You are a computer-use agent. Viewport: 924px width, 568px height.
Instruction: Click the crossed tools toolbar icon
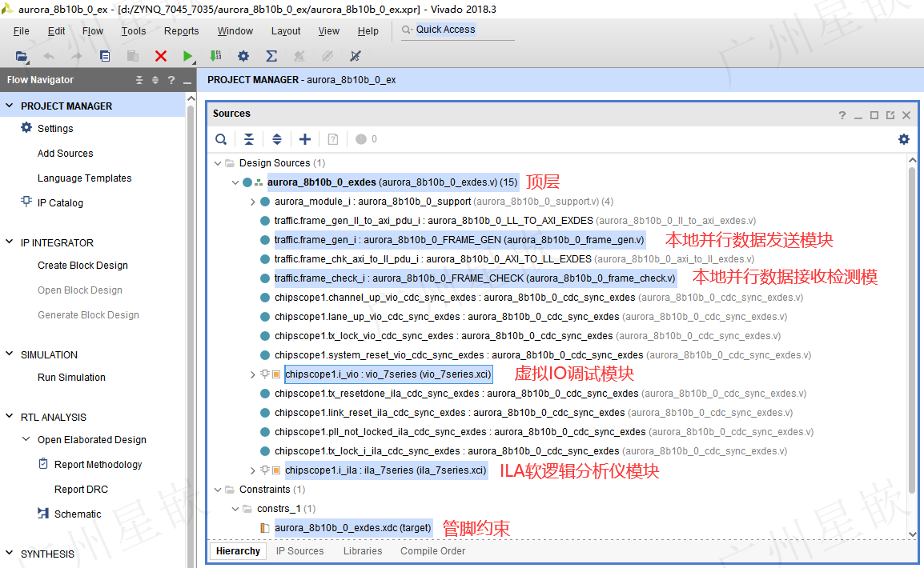click(x=356, y=56)
